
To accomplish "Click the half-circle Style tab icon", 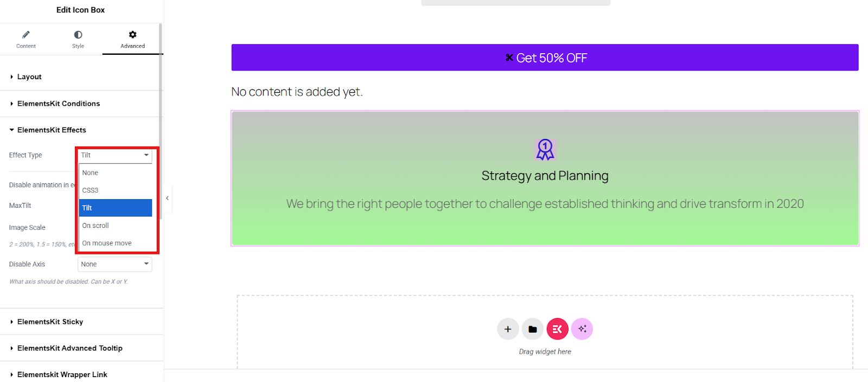I will pyautogui.click(x=78, y=35).
